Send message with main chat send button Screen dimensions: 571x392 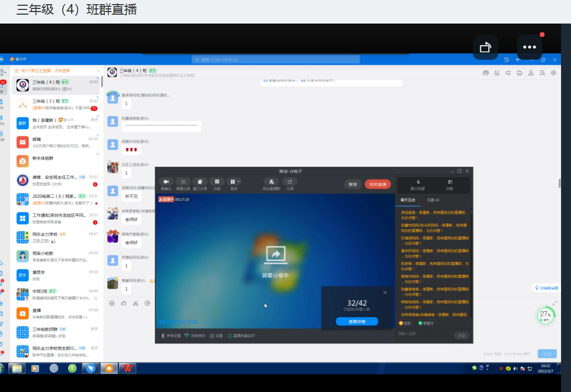[x=547, y=354]
